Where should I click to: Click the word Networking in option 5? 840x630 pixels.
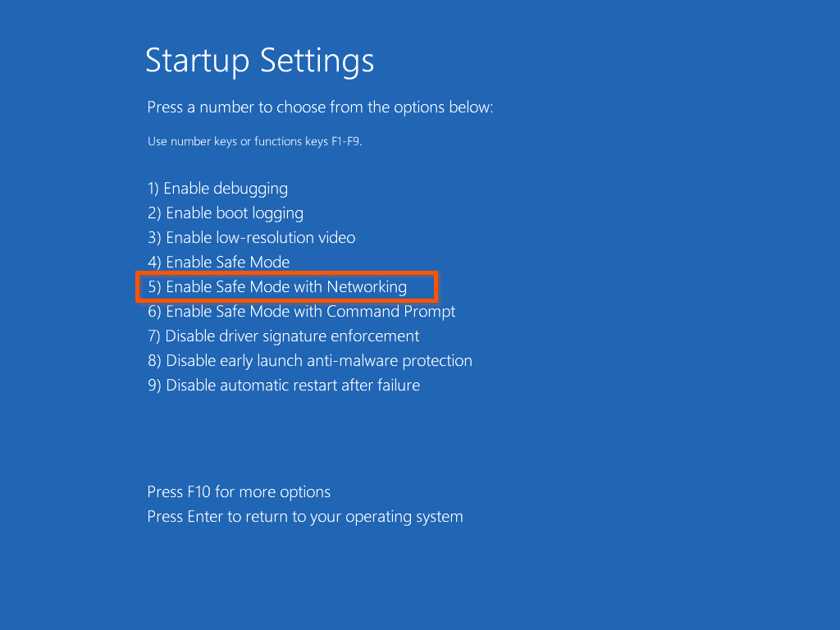coord(367,287)
